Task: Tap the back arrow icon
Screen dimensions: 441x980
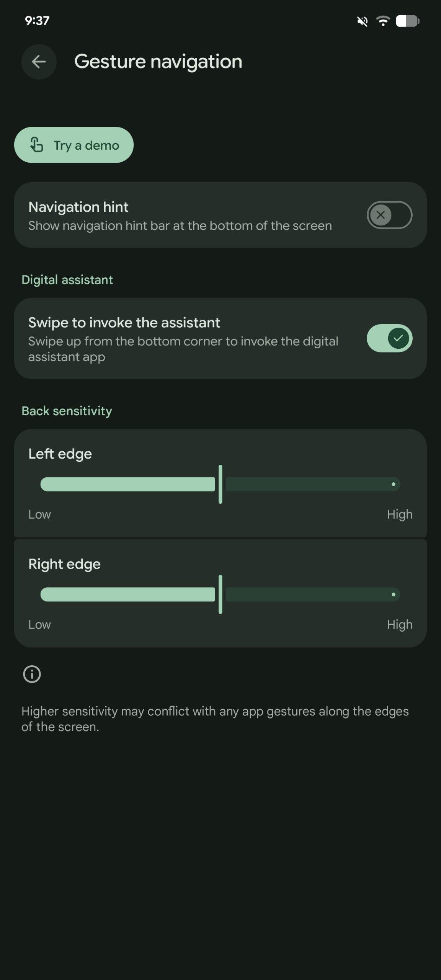Action: pos(39,62)
